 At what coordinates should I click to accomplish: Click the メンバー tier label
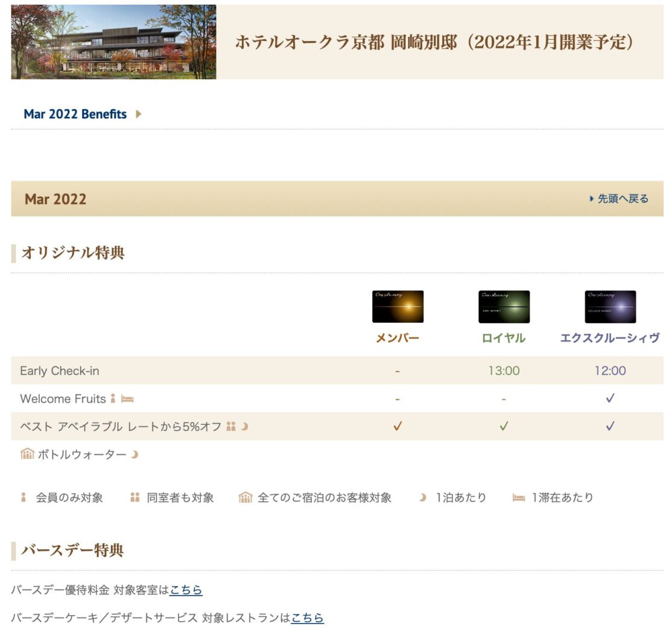[398, 338]
